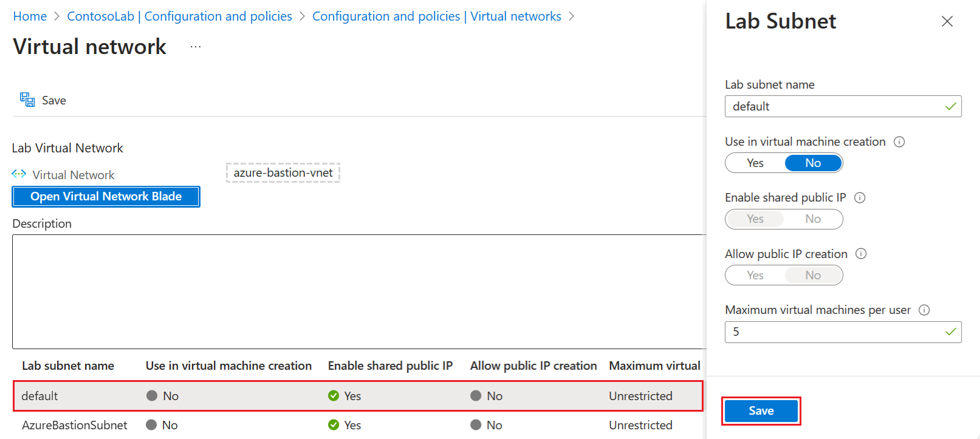
Task: Click info icon next to Enable shared public IP
Action: pyautogui.click(x=860, y=197)
